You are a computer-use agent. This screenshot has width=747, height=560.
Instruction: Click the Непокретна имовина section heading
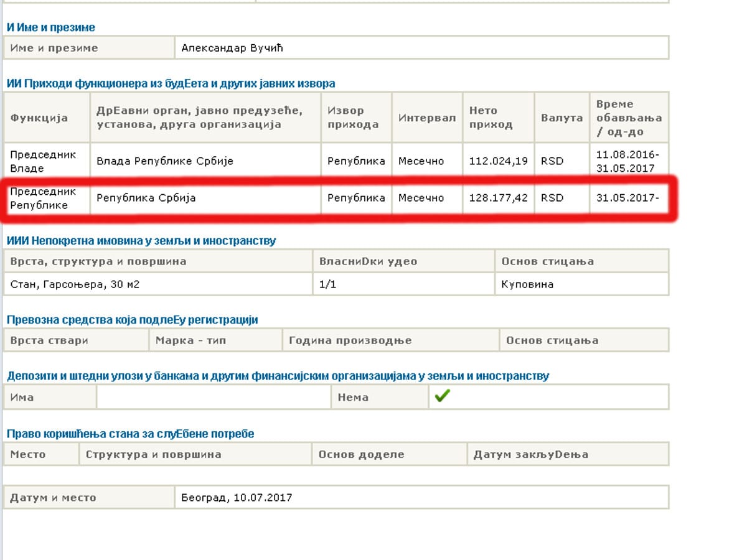click(141, 241)
